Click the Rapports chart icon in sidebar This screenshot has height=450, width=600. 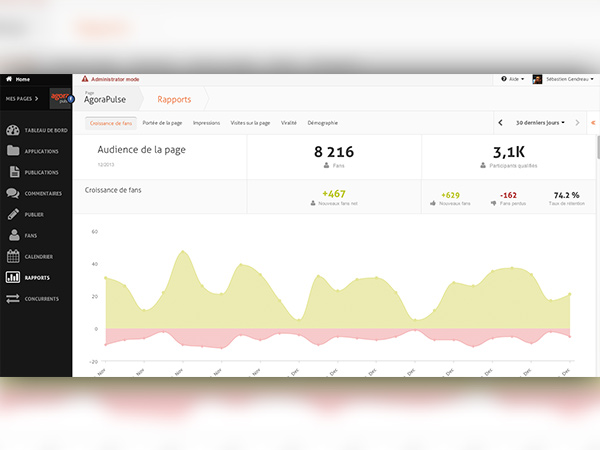13,277
